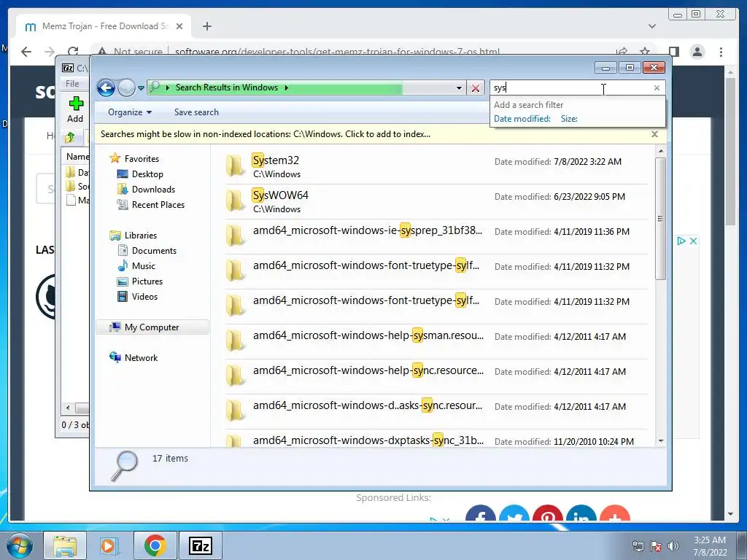Open the Chrome profile icon
747x560 pixels.
pyautogui.click(x=697, y=52)
